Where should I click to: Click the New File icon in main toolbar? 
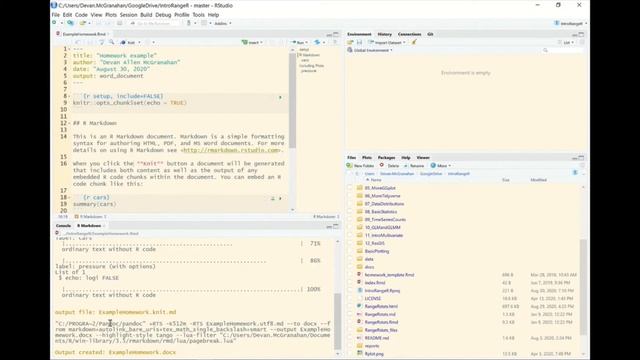coord(55,23)
